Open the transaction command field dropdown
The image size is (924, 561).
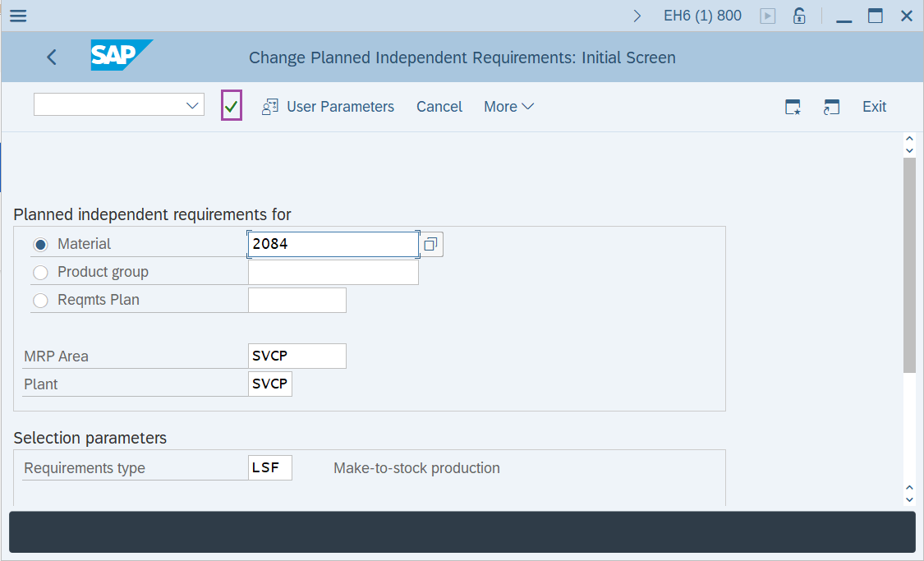pos(193,105)
